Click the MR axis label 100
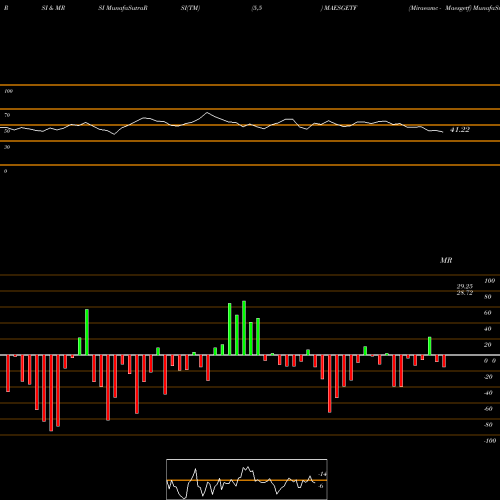Screen dimensions: 500x500 (x=489, y=281)
